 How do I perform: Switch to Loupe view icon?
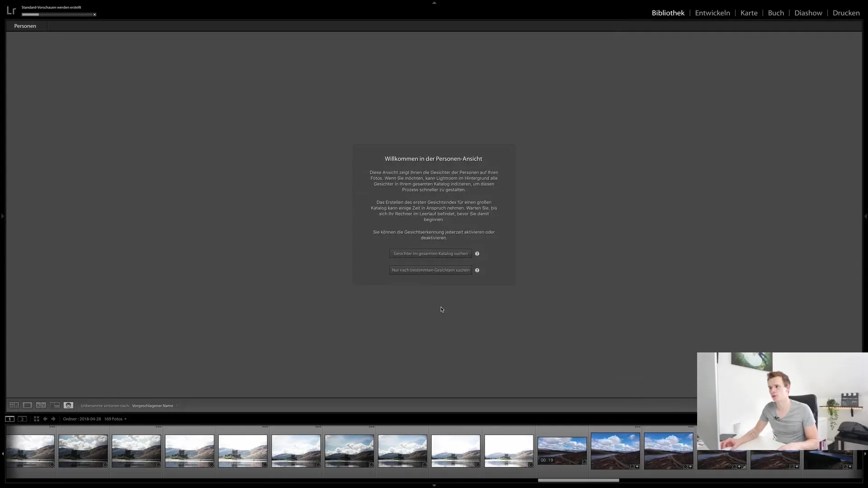tap(27, 405)
